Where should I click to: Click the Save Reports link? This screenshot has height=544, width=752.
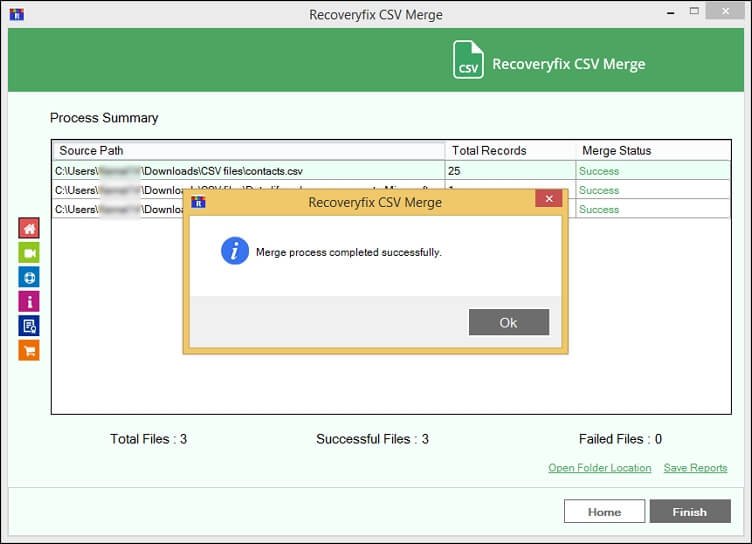tap(695, 468)
